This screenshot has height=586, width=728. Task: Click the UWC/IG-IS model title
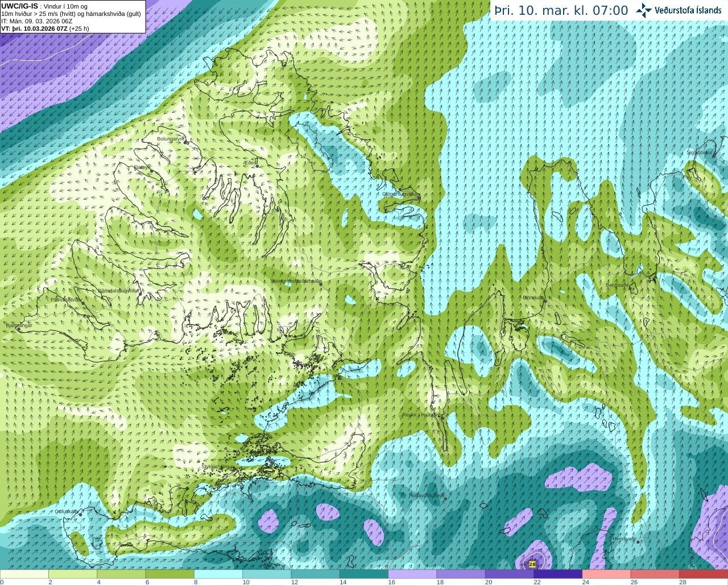[20, 6]
